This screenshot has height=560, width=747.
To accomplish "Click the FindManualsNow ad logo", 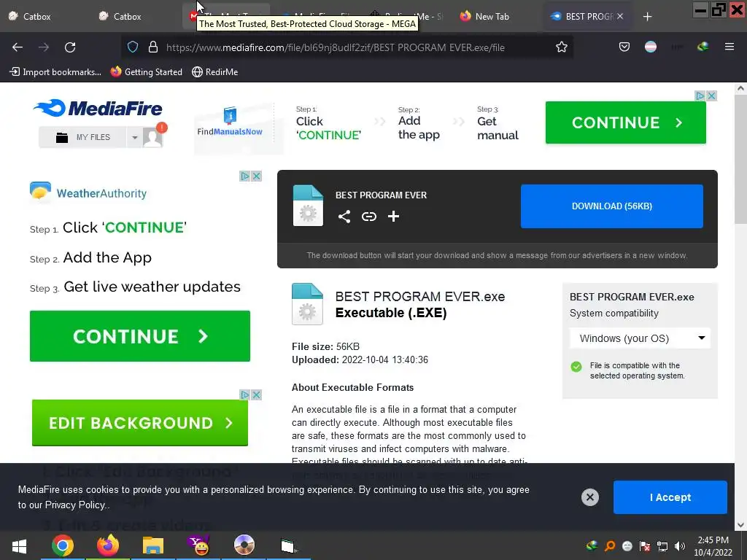I will [230, 122].
